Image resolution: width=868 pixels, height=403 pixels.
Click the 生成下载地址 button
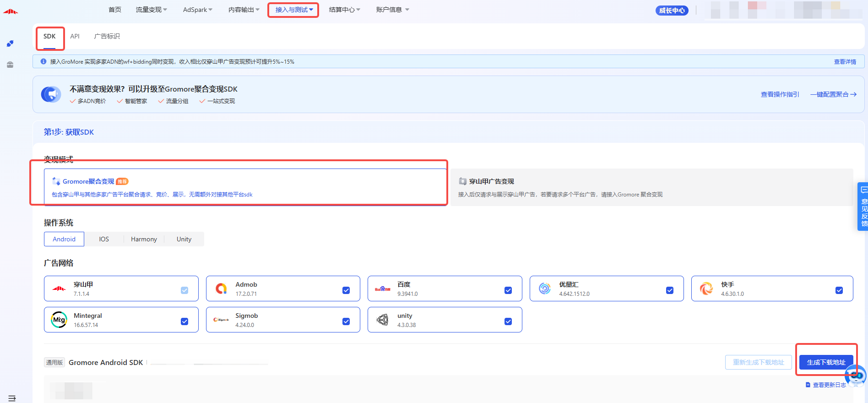[826, 362]
